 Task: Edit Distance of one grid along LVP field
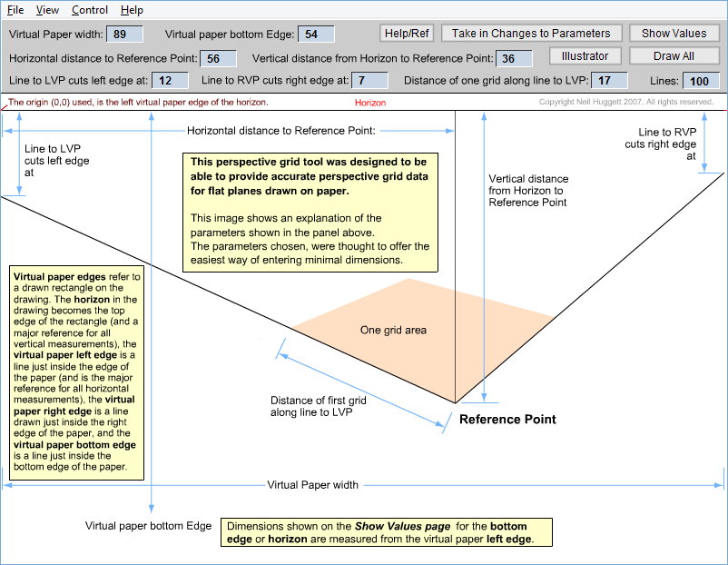609,80
